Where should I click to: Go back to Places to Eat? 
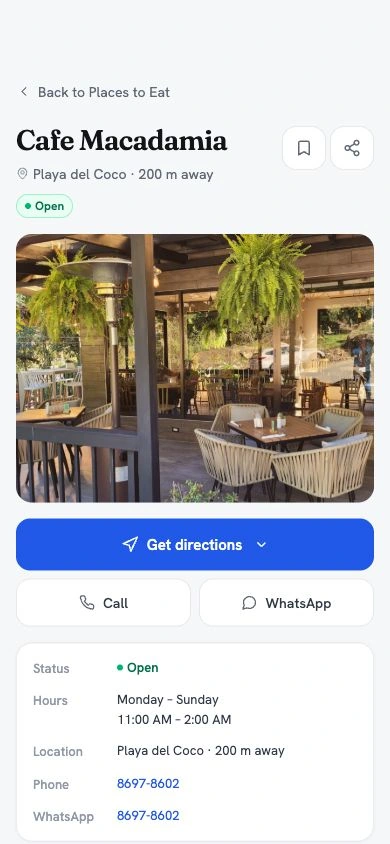95,92
